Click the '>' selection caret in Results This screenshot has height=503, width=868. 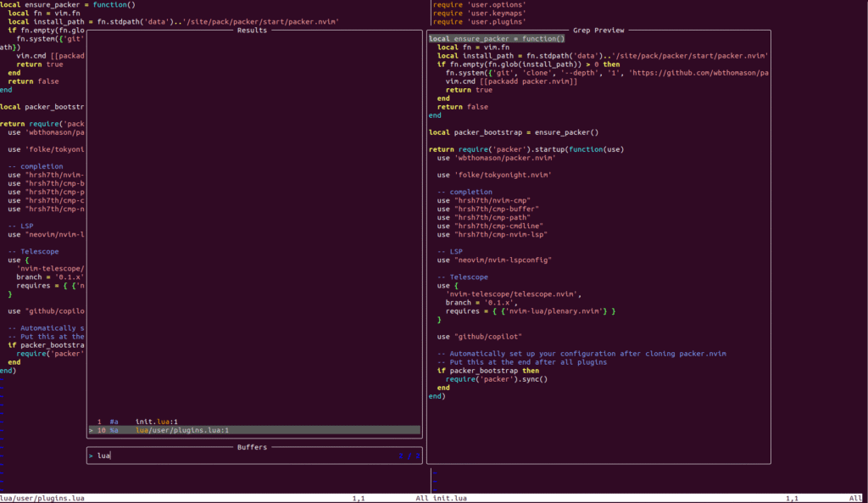click(91, 430)
